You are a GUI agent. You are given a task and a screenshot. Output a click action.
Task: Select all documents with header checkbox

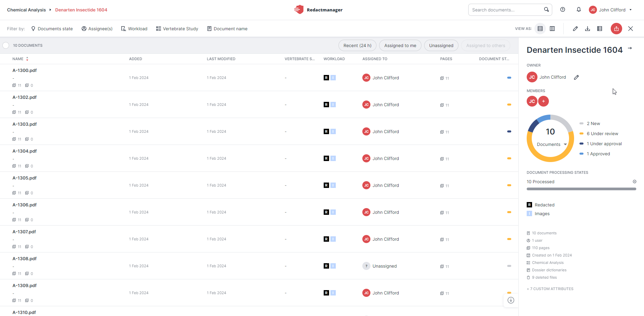click(x=6, y=45)
